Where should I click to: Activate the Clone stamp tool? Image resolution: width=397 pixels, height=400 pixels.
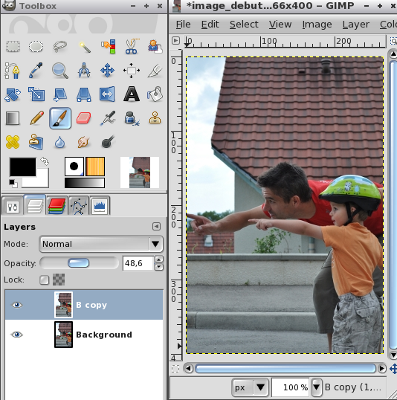click(x=155, y=118)
